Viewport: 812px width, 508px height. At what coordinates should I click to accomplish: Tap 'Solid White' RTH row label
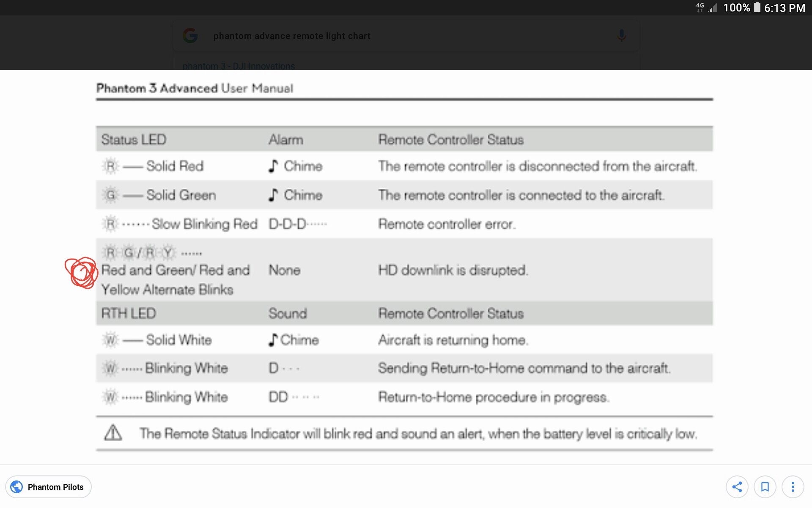coord(179,340)
